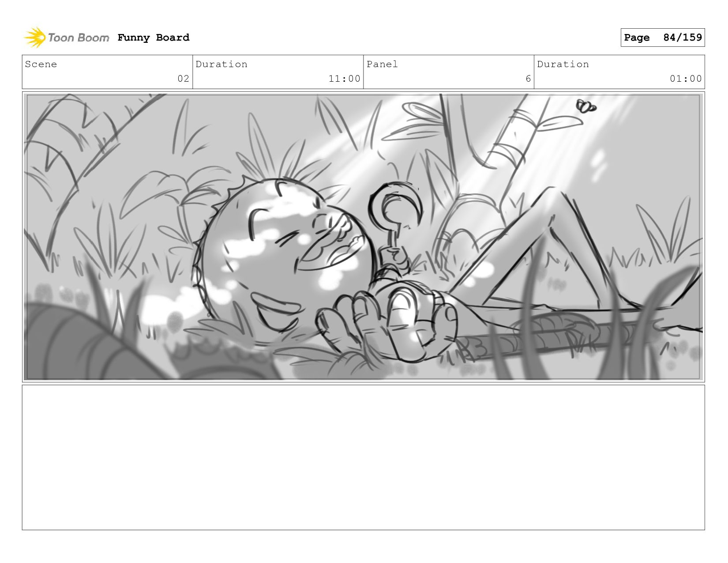Click the Page 84/159 indicator box
This screenshot has width=728, height=563.
click(x=662, y=38)
